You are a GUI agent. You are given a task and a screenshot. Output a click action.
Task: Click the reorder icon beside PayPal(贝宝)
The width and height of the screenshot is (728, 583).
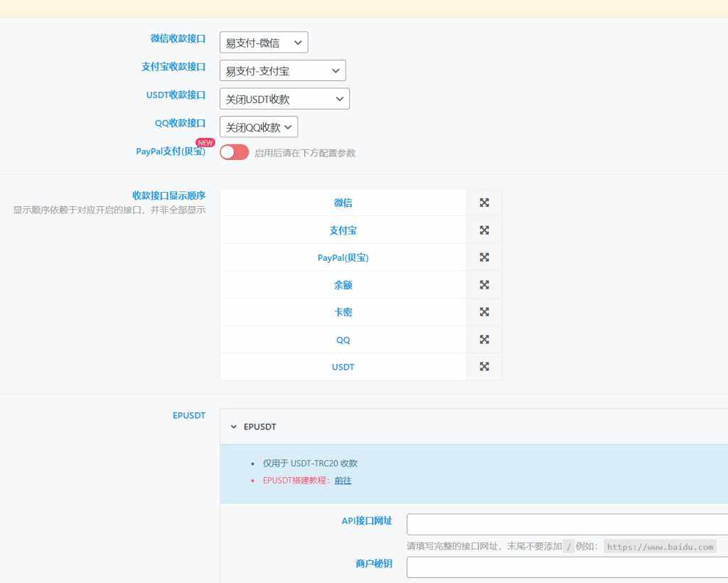coord(484,257)
